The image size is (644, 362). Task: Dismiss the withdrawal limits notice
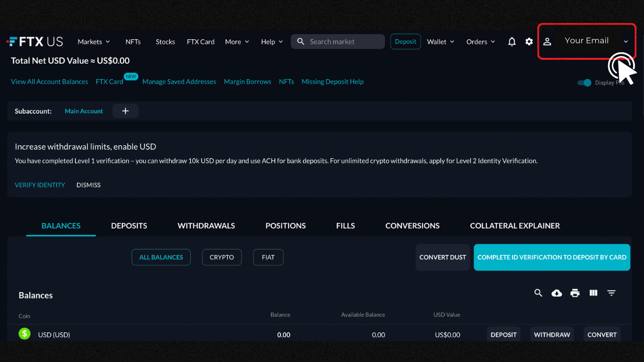click(89, 185)
